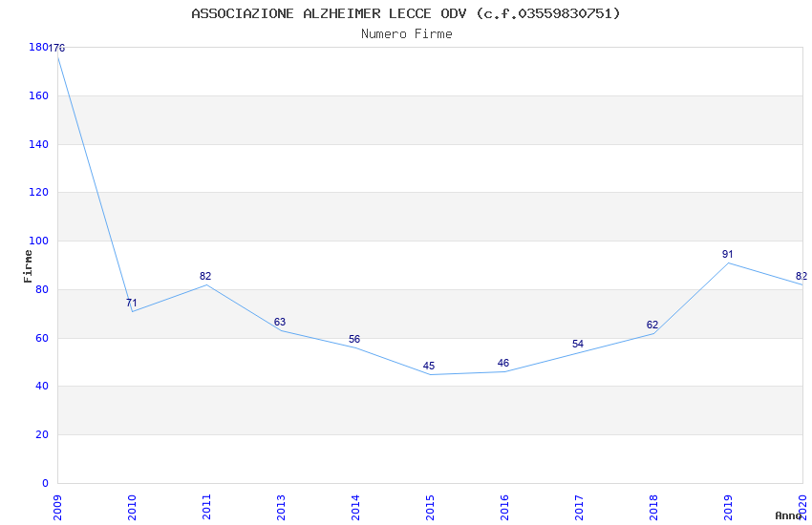812x525 pixels.
Task: Select the 2013 year tick label
Action: [281, 508]
